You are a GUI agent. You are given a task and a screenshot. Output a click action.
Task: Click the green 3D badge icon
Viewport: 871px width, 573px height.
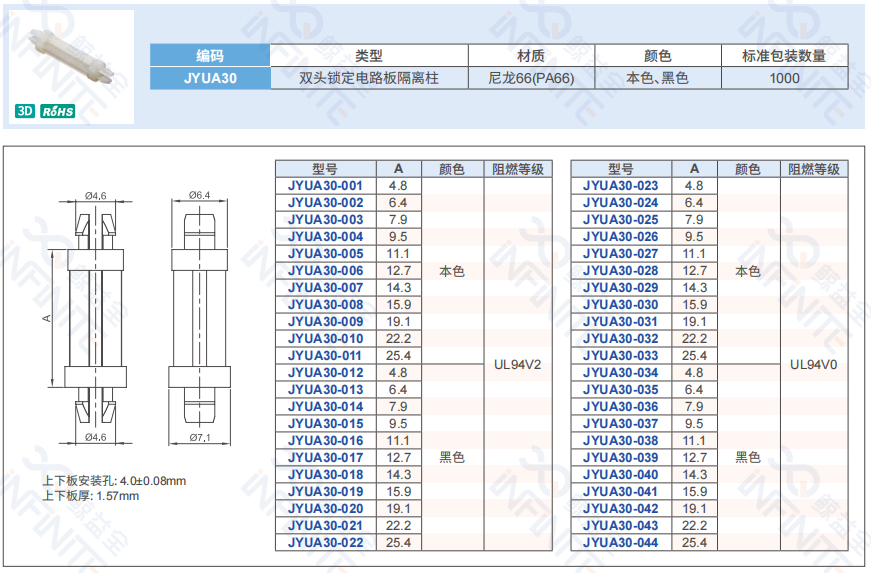[x=25, y=112]
